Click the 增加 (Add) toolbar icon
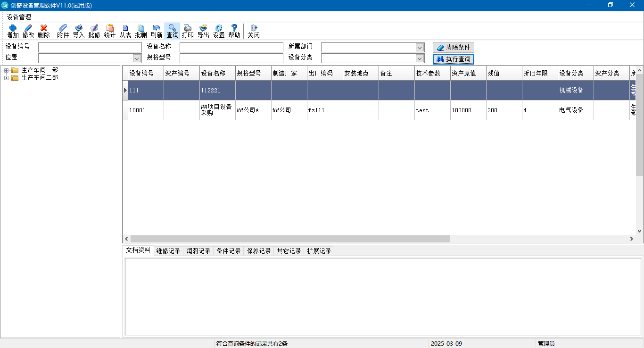The width and height of the screenshot is (644, 348). 12,31
